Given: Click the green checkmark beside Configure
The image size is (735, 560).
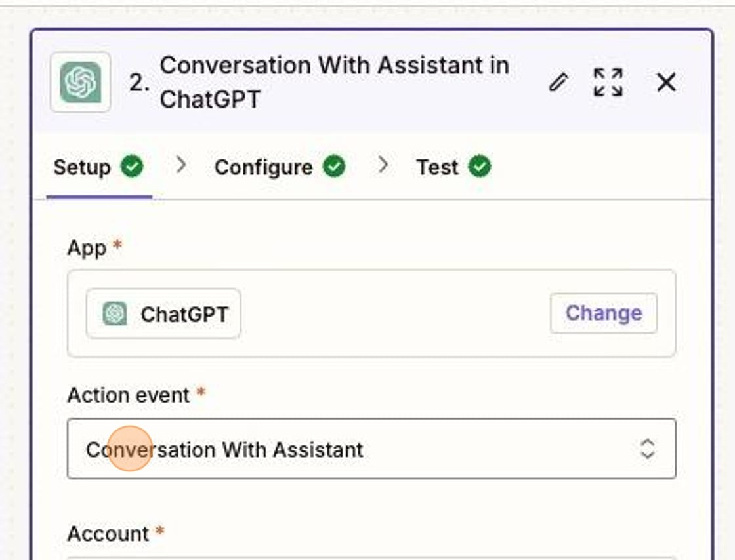Looking at the screenshot, I should [333, 167].
